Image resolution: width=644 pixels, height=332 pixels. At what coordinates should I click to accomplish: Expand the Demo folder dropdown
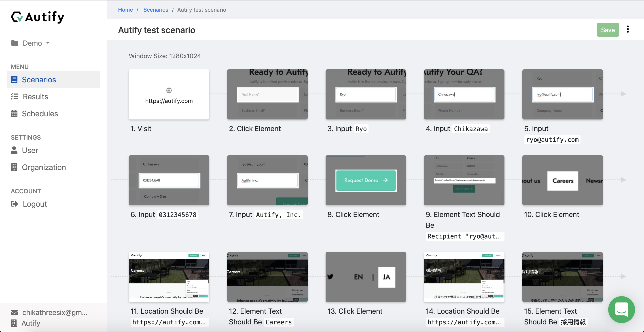pos(48,43)
